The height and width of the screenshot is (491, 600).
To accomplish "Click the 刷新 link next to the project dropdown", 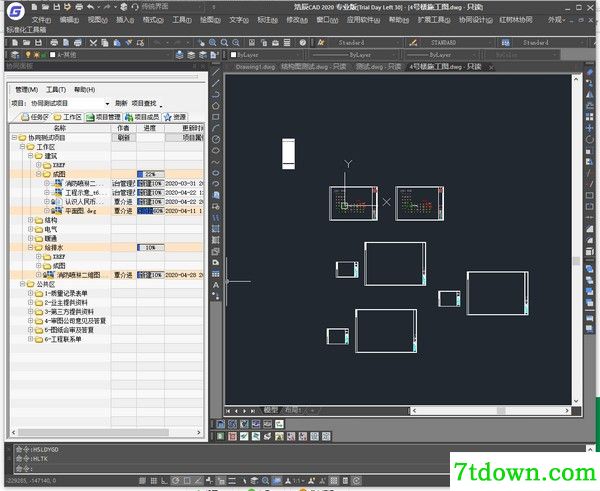I will pyautogui.click(x=121, y=103).
